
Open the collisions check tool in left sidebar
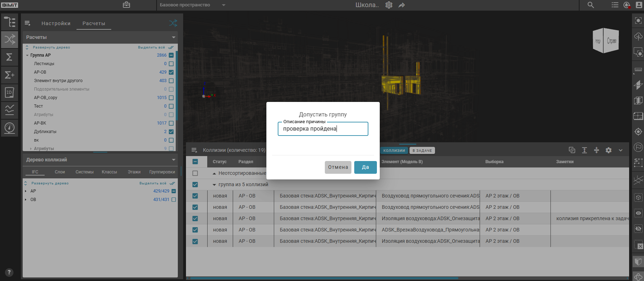pos(10,39)
